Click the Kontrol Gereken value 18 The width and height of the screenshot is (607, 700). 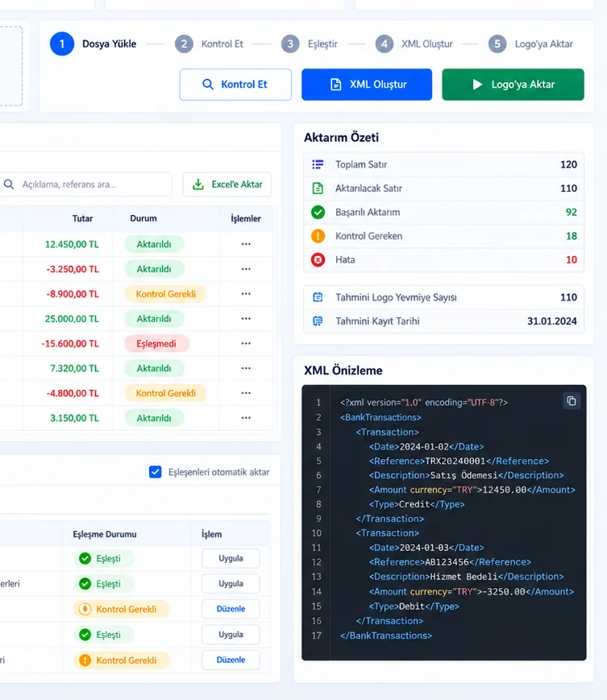pyautogui.click(x=572, y=236)
